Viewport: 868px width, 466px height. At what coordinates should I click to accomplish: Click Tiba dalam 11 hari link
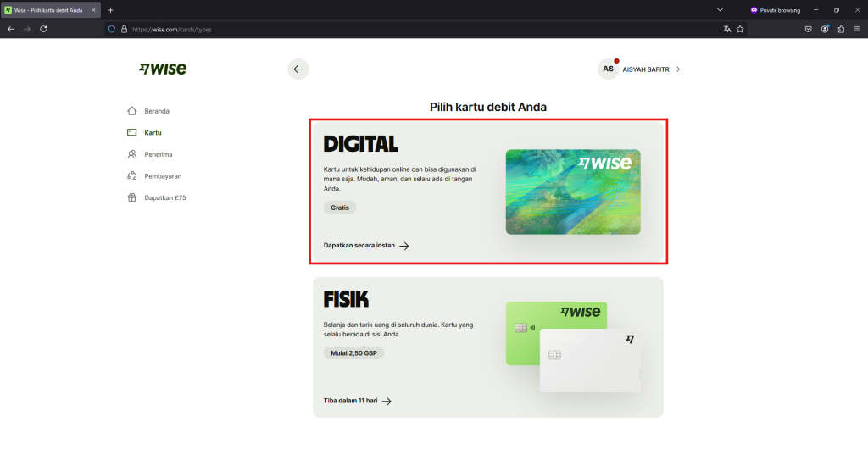357,401
